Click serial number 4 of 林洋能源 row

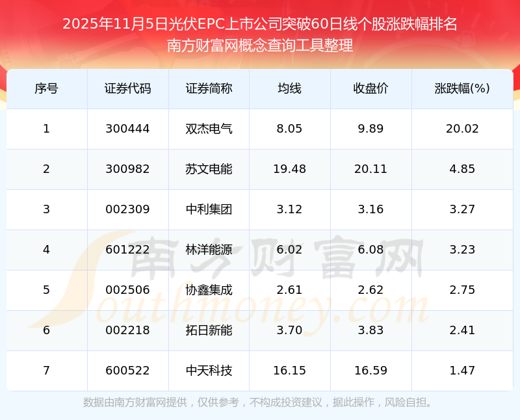point(46,250)
